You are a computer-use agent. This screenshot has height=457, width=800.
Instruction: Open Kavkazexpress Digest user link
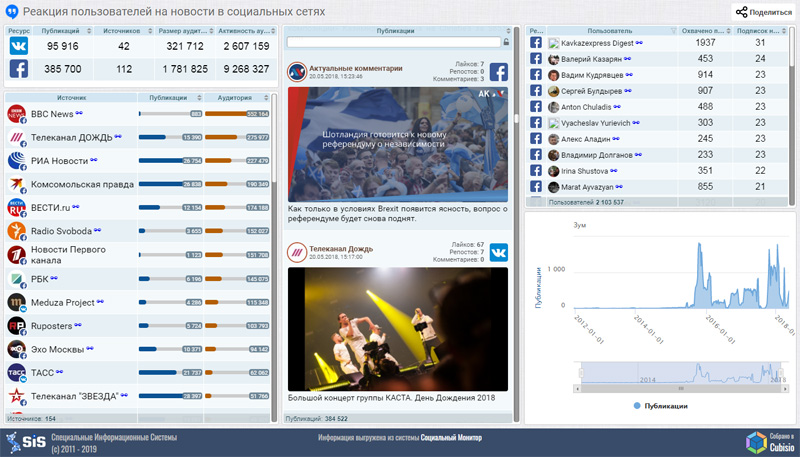pos(597,43)
